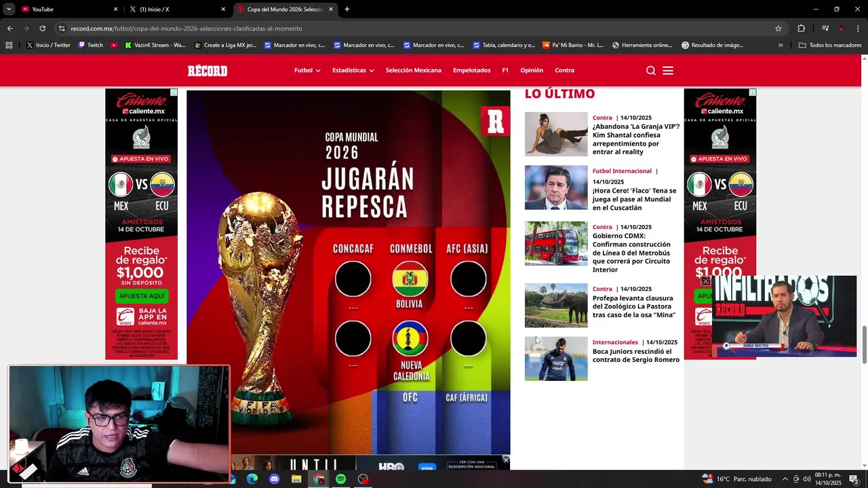868x488 pixels.
Task: Click the RÉCORD site logo
Action: click(x=208, y=70)
